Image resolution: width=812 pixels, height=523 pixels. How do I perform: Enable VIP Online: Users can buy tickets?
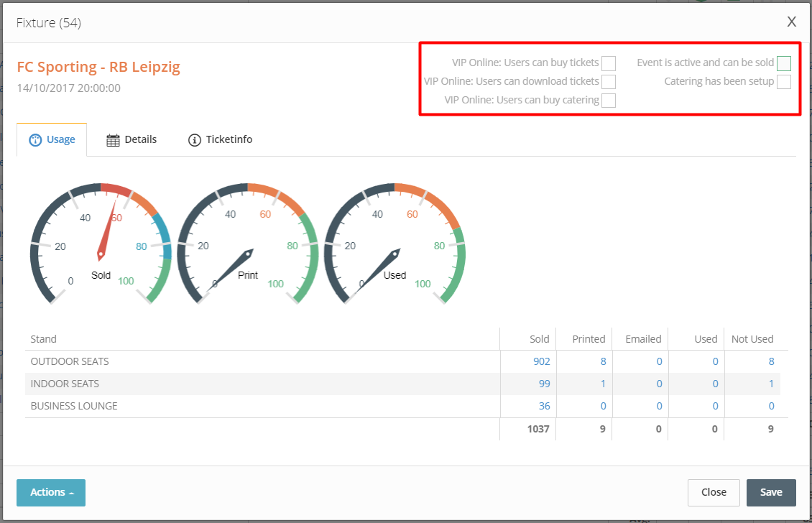click(x=609, y=63)
